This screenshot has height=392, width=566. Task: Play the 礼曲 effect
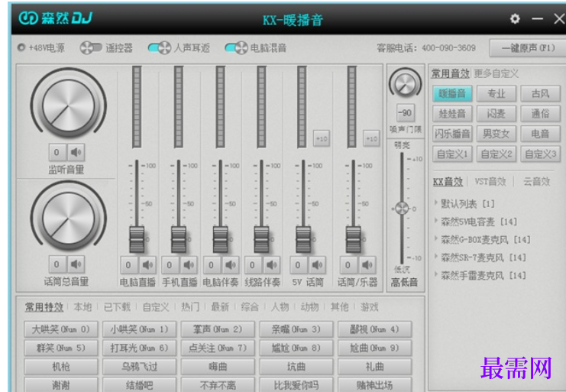click(x=375, y=367)
